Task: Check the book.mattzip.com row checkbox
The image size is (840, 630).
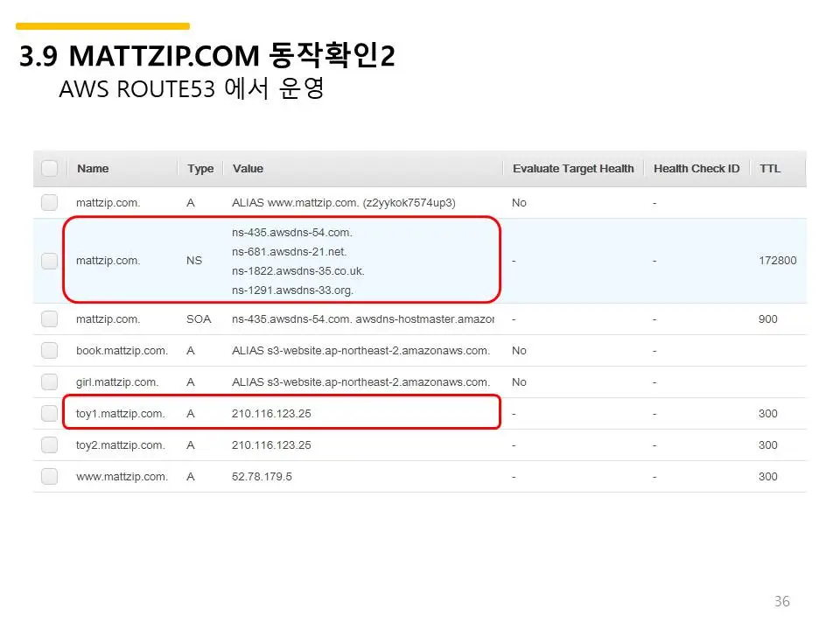Action: tap(49, 350)
